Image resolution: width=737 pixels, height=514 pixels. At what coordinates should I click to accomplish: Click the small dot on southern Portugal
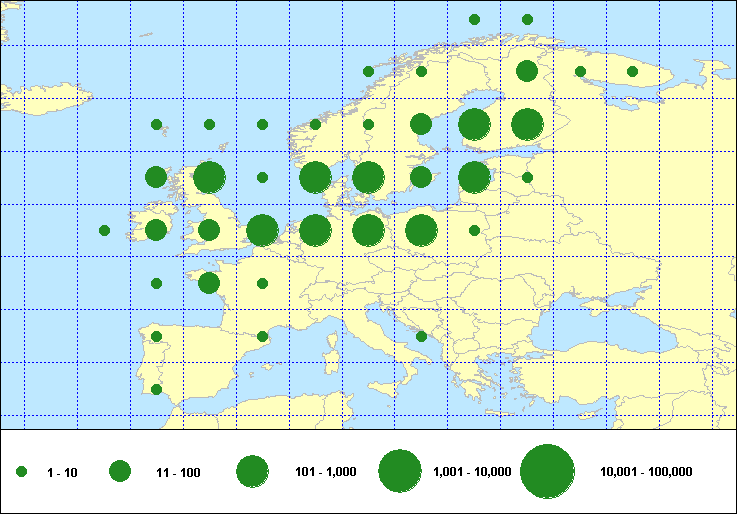pos(156,389)
